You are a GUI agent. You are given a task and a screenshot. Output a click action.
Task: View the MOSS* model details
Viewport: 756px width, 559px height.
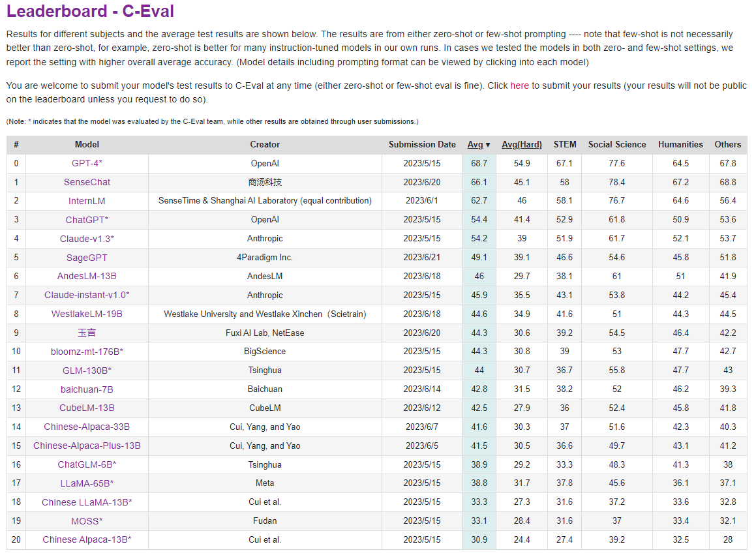[87, 521]
